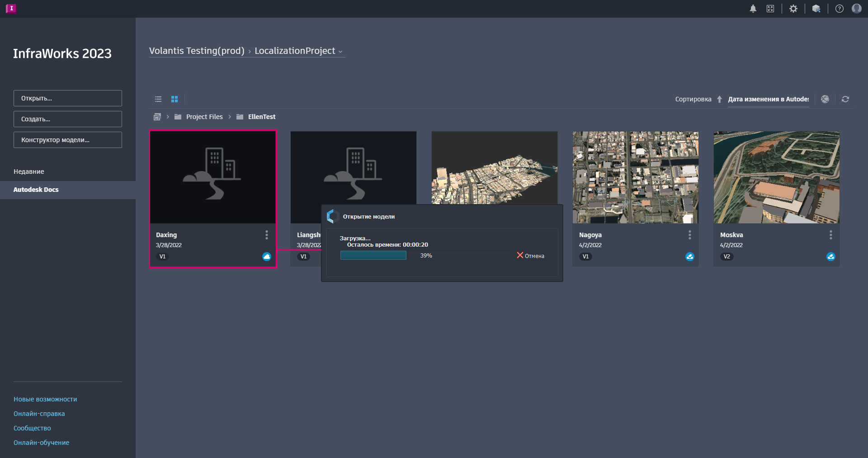The width and height of the screenshot is (868, 458).
Task: Open the help question mark icon
Action: [840, 9]
